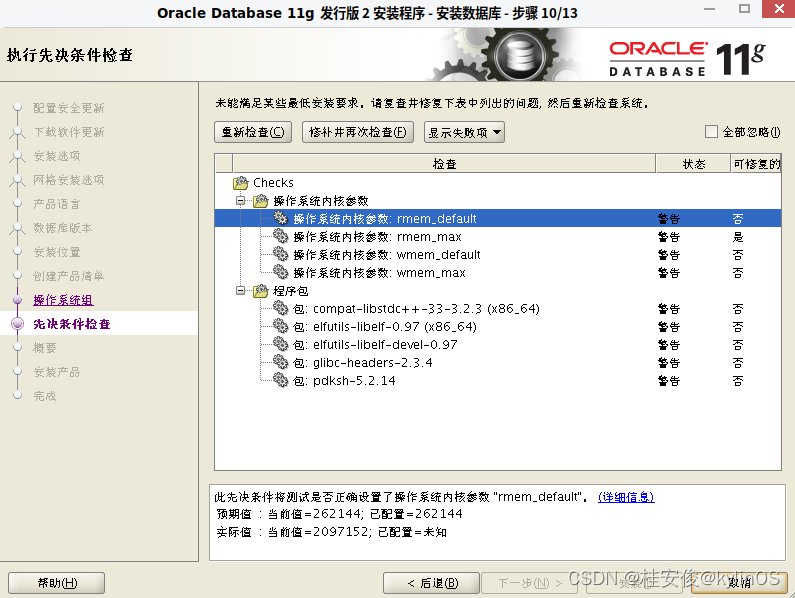Select the elfutils-libelf-0.97 (x86_64) package row
This screenshot has height=598, width=795.
click(x=497, y=326)
